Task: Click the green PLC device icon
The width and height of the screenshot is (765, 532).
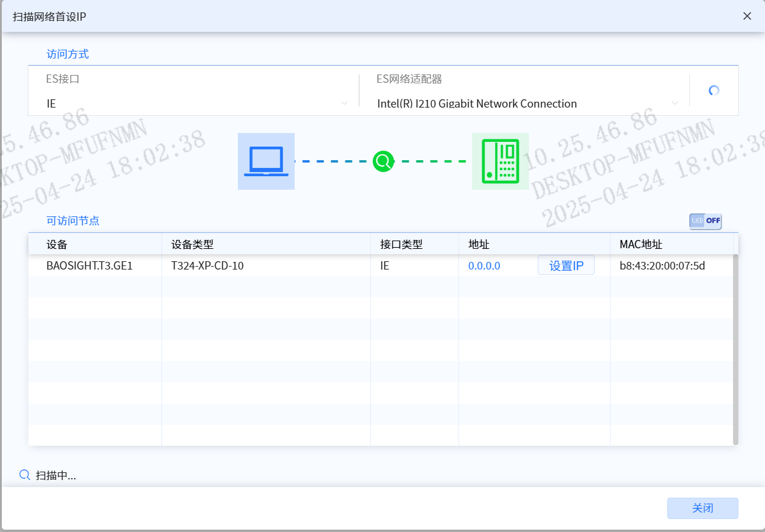Action: point(500,161)
